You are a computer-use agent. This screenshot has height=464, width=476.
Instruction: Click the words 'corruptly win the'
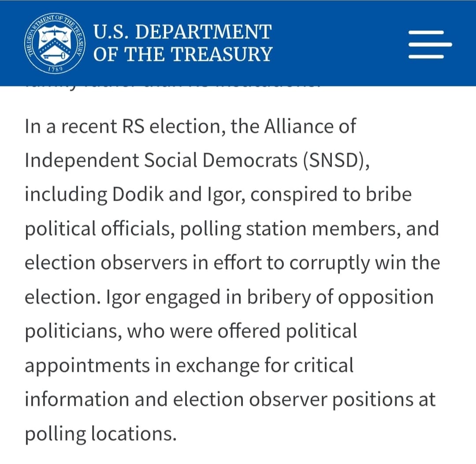pyautogui.click(x=364, y=263)
